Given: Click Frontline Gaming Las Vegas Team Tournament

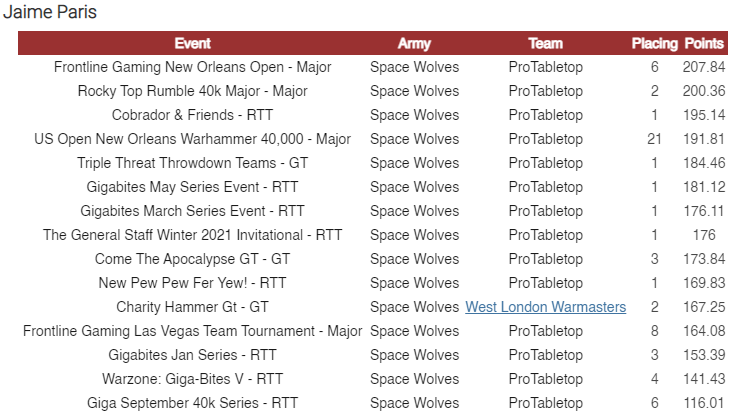Looking at the screenshot, I should tap(192, 331).
